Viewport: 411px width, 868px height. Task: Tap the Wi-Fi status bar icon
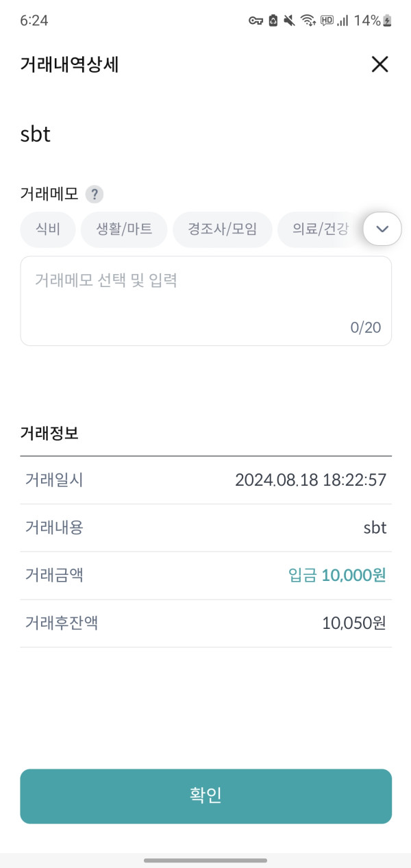point(308,21)
